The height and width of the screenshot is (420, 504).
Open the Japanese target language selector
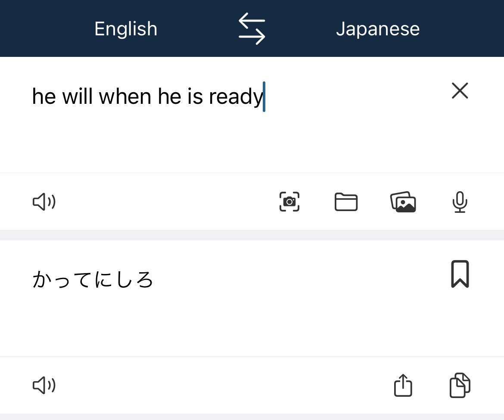[x=378, y=28]
